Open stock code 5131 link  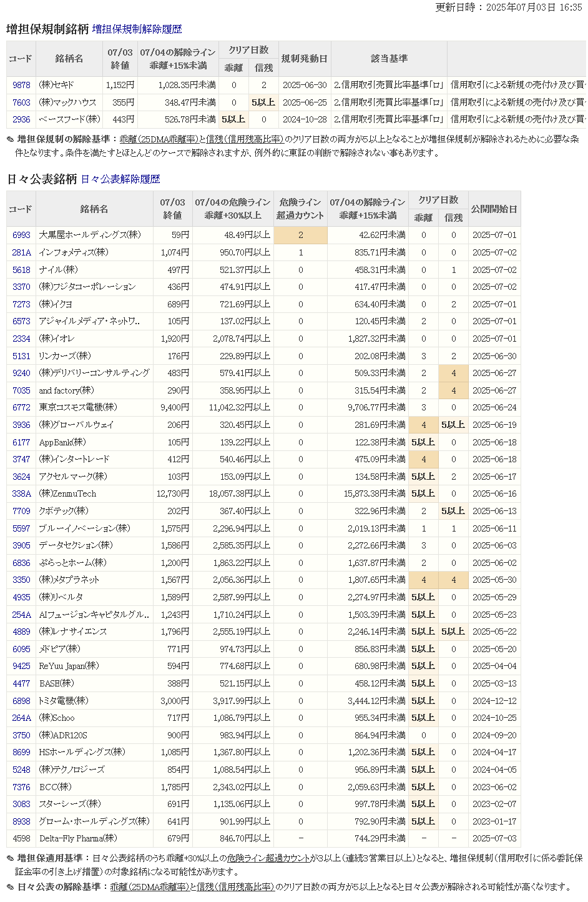[21, 356]
